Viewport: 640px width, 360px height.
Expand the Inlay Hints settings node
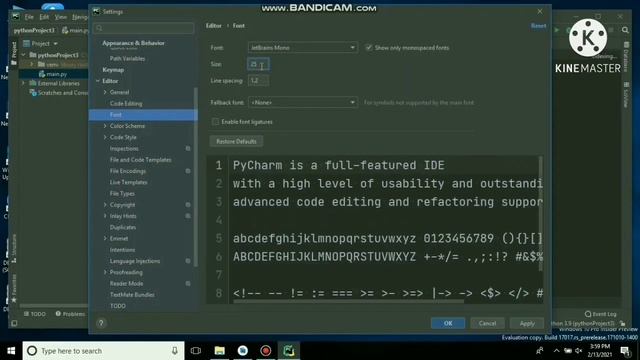[105, 216]
